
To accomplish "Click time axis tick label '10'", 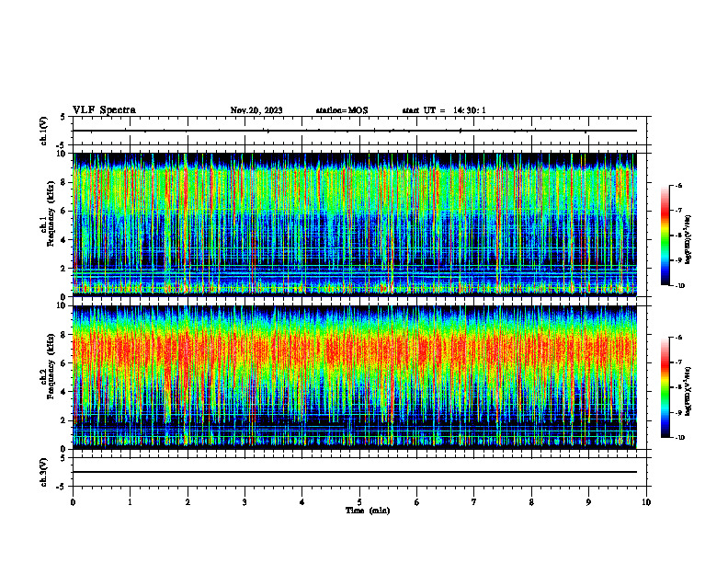I will [x=646, y=502].
